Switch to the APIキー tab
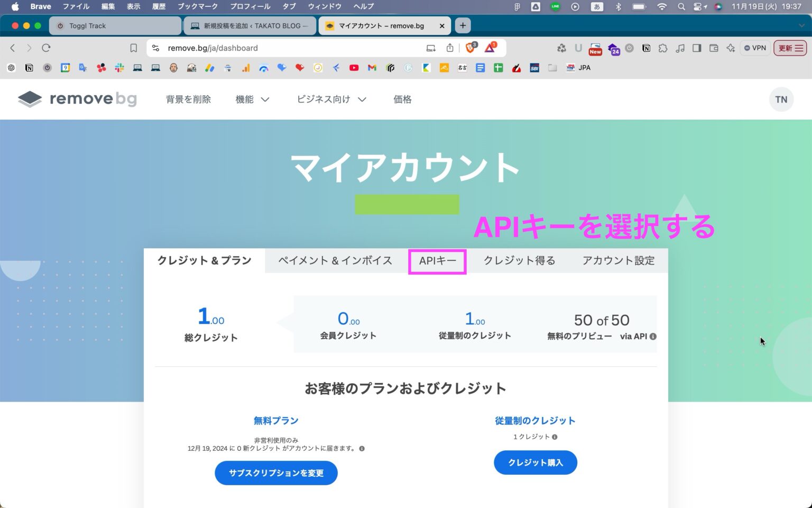 click(x=437, y=260)
